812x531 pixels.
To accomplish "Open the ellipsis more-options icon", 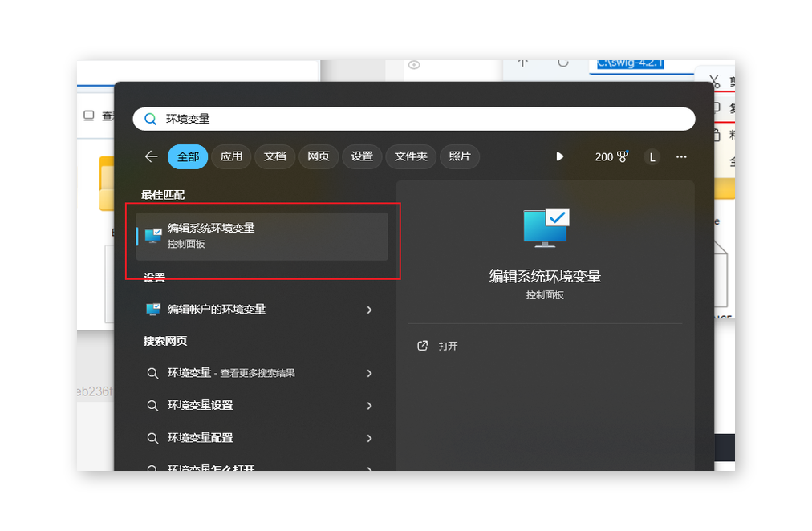I will coord(681,156).
